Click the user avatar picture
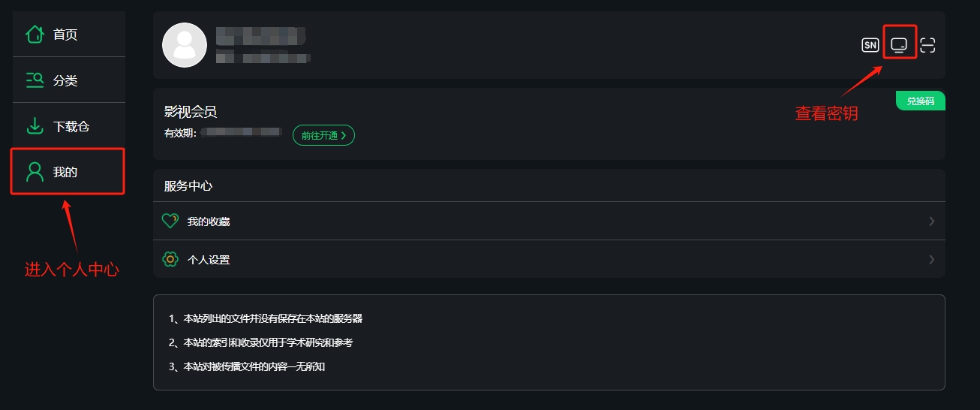Viewport: 980px width, 410px height. point(185,45)
